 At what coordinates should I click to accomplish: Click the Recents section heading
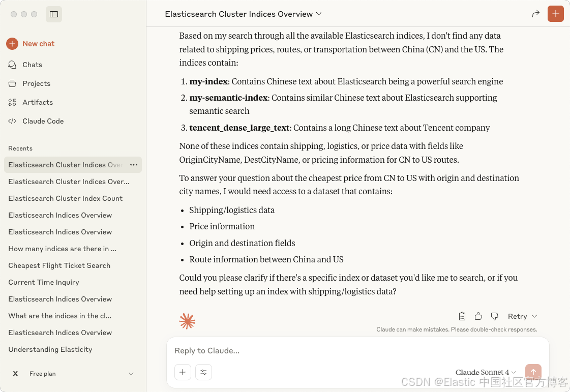[x=20, y=148]
